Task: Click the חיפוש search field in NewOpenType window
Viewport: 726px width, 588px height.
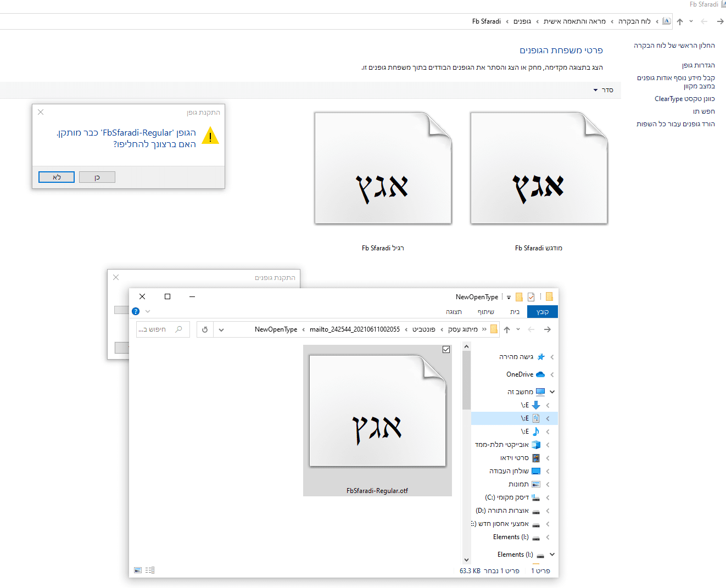Action: (163, 329)
